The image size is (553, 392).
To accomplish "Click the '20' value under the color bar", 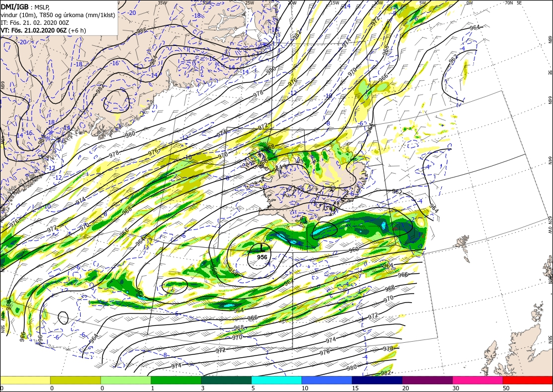I will pyautogui.click(x=405, y=388).
